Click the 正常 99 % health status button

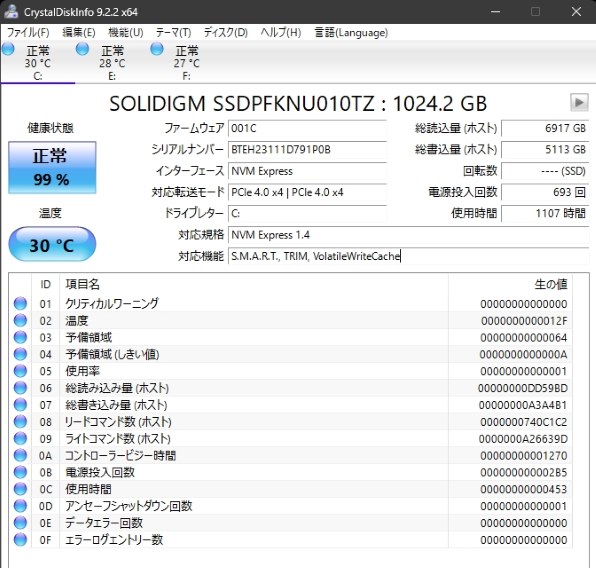[52, 168]
